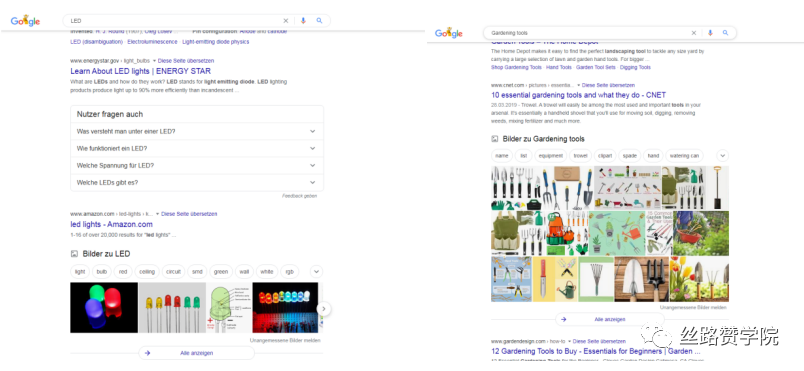Click 'Digging Tools' sitelink
The image size is (804, 371).
click(635, 67)
